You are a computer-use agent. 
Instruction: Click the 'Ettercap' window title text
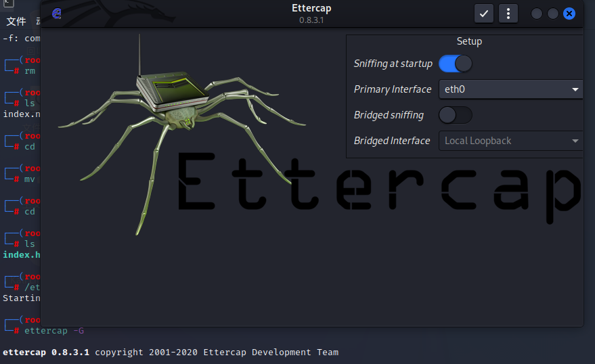tap(311, 8)
